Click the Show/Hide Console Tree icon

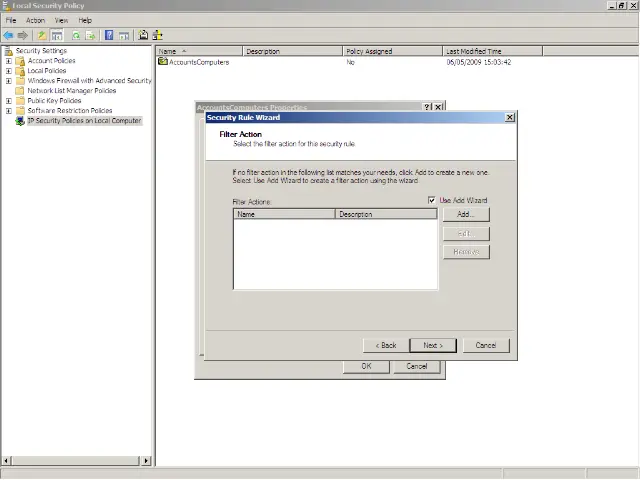pyautogui.click(x=58, y=35)
